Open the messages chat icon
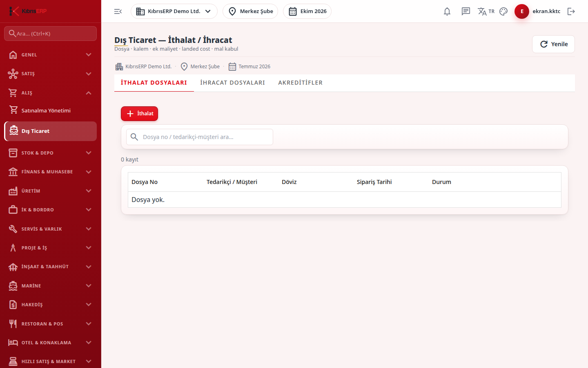Screen dimensions: 588x368 [x=466, y=11]
